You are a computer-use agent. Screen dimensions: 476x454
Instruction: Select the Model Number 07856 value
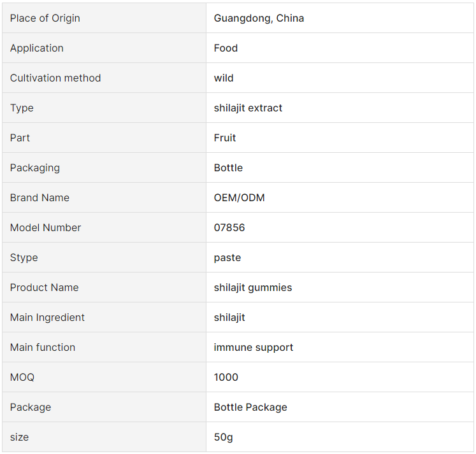(x=229, y=227)
